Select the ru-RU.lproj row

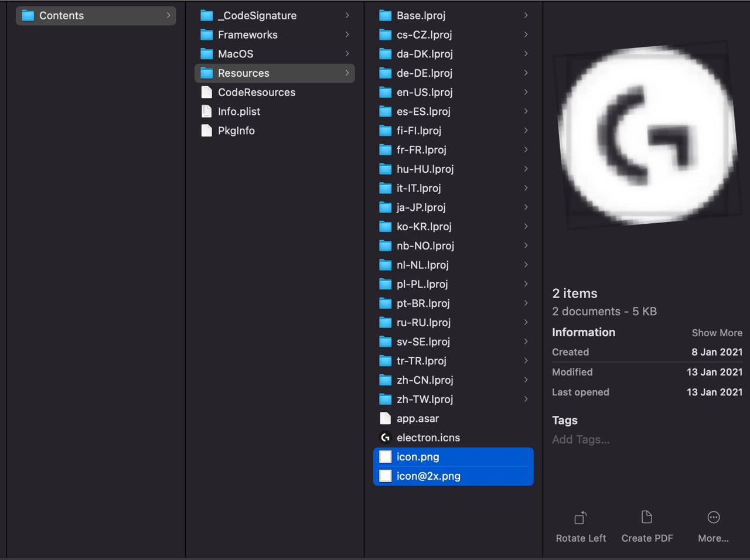453,323
